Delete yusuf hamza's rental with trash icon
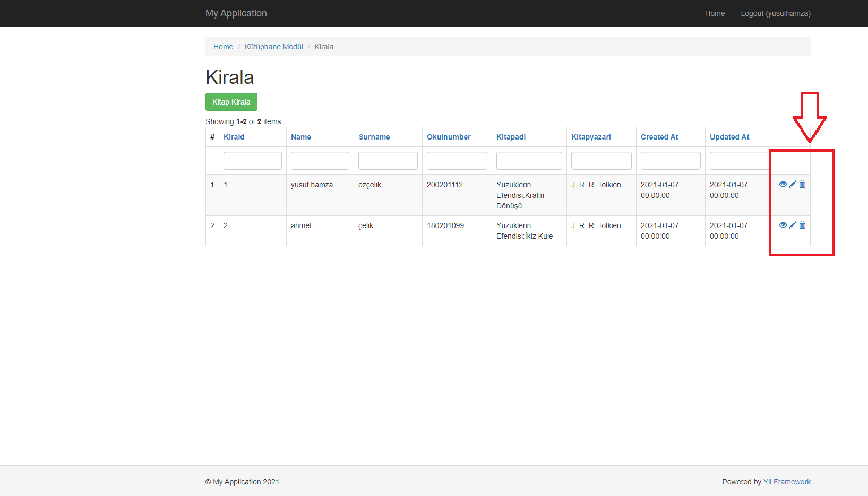The image size is (868, 496). point(802,184)
